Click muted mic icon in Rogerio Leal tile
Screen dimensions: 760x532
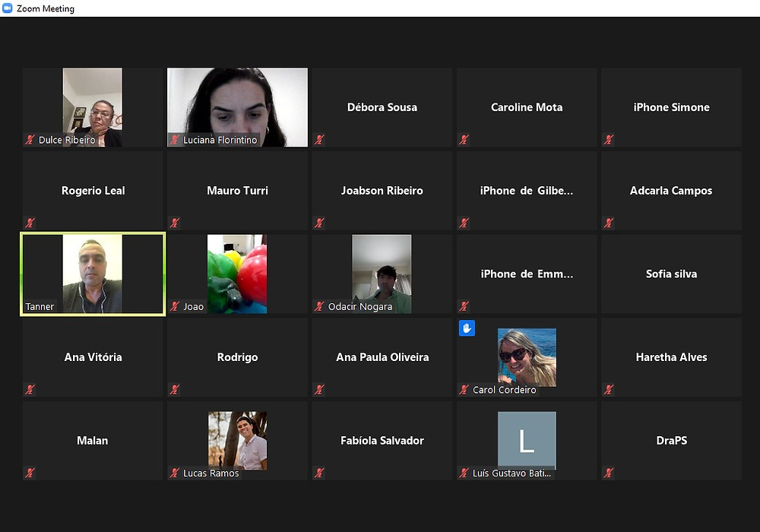click(30, 223)
